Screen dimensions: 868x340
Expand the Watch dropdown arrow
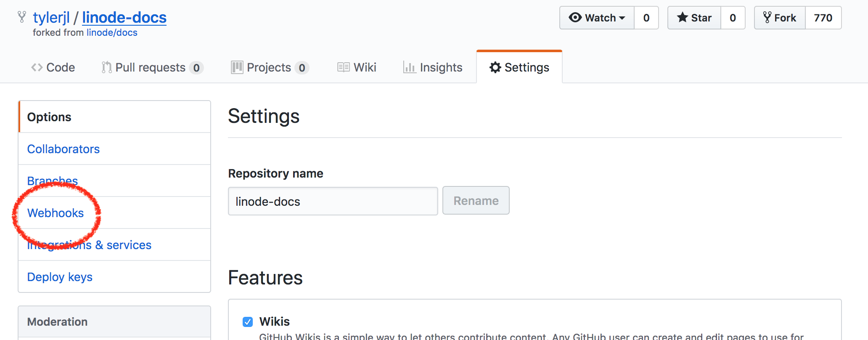coord(622,18)
